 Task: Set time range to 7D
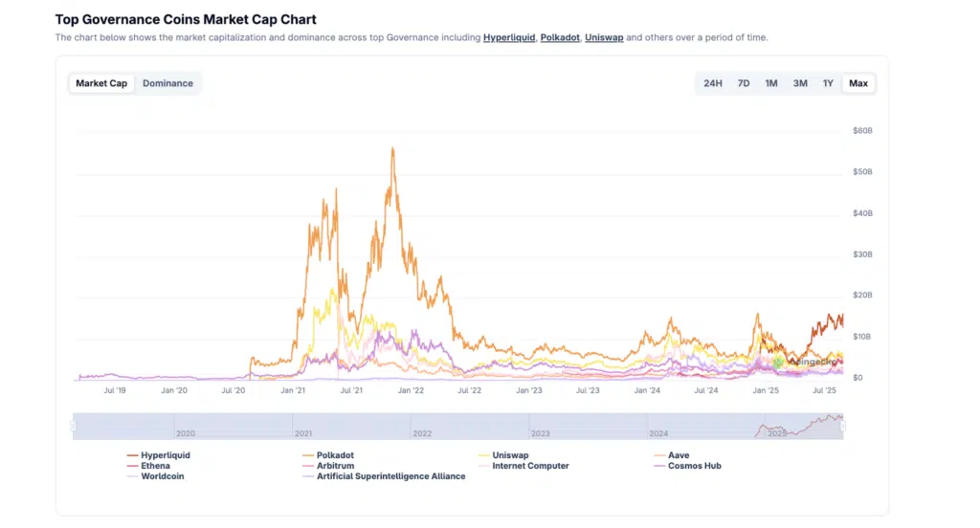point(744,83)
